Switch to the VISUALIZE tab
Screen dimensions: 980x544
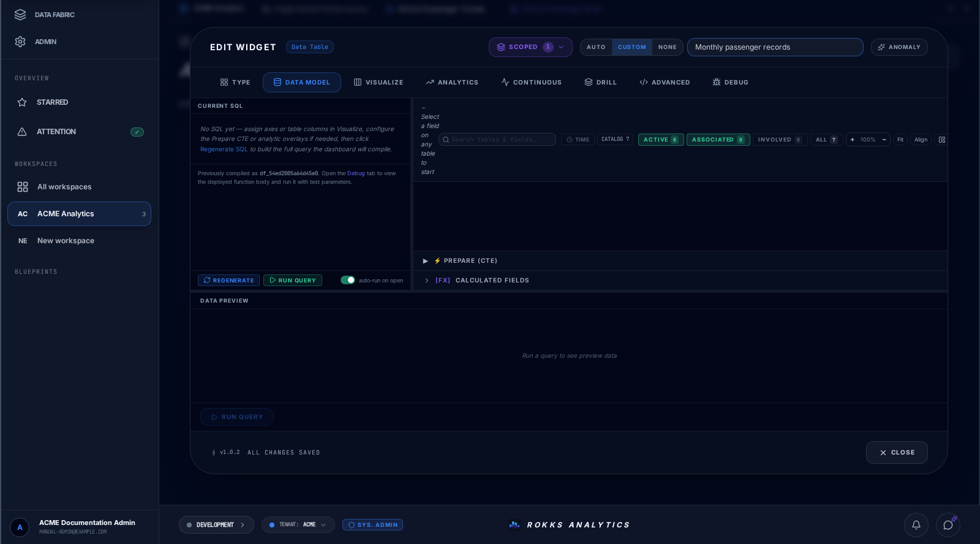pyautogui.click(x=379, y=82)
